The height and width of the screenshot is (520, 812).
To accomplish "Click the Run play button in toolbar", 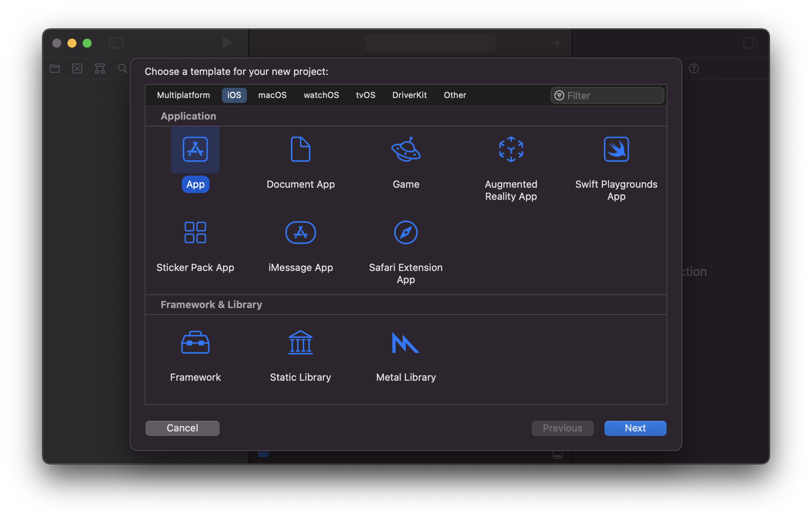I will (x=227, y=43).
